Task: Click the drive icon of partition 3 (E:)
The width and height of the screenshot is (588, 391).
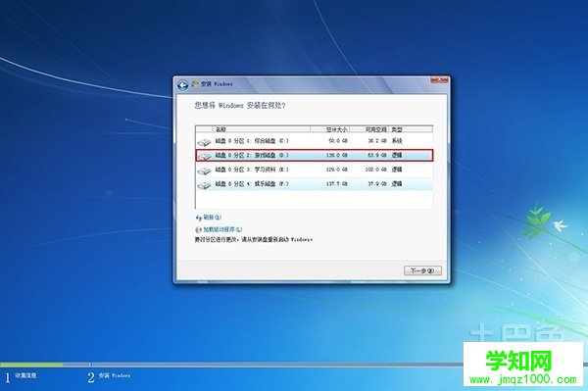Action: 204,171
